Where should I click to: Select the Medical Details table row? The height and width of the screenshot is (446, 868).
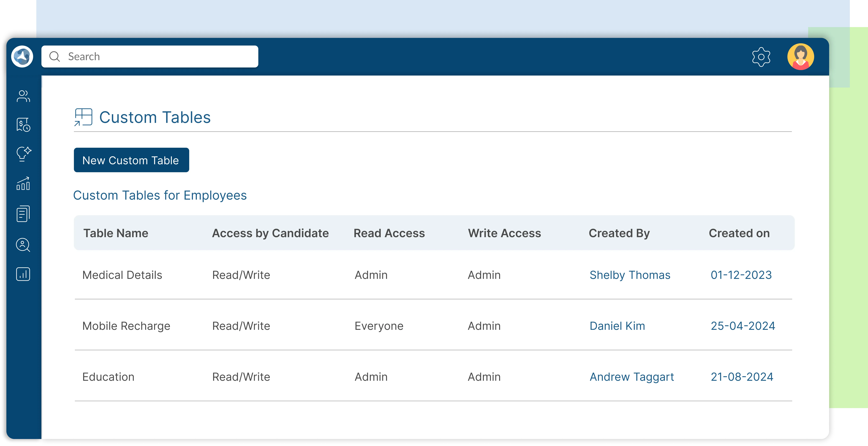[x=122, y=275]
